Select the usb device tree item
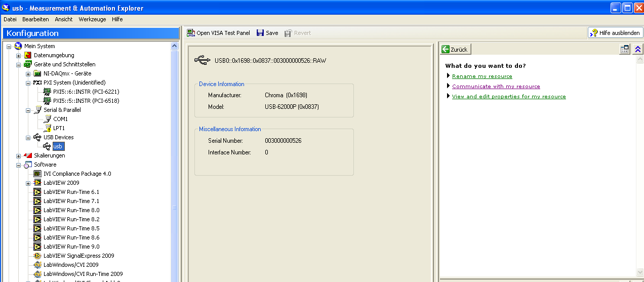 pos(58,146)
